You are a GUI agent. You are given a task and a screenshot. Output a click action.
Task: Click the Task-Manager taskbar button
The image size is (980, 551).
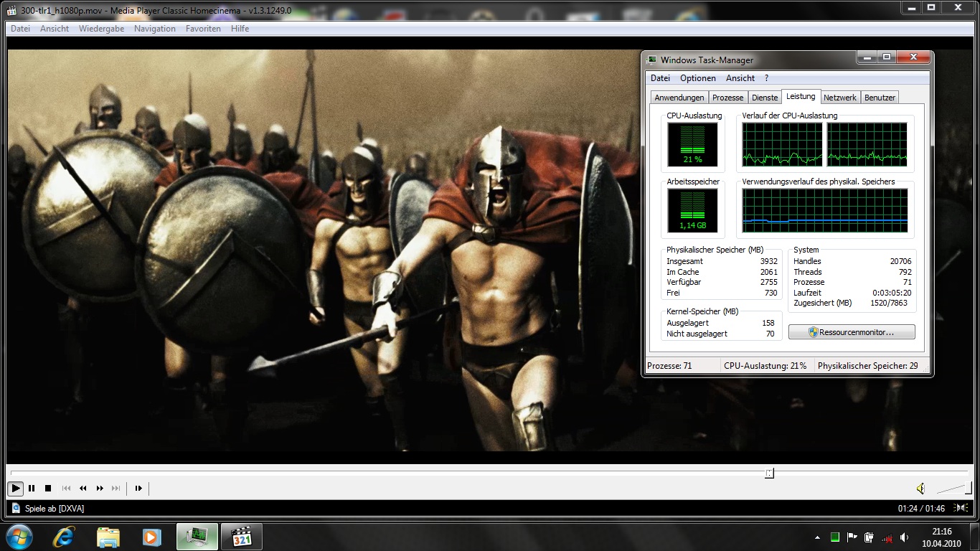pos(197,537)
